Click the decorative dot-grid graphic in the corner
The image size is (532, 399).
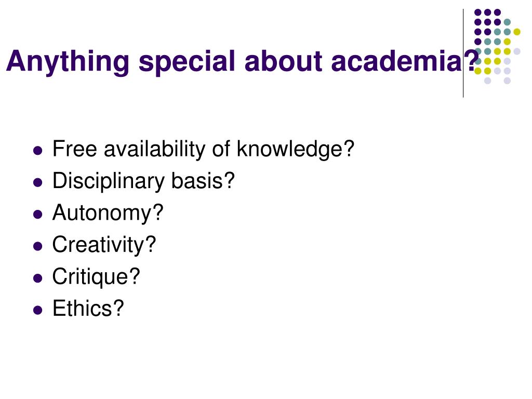[x=497, y=46]
